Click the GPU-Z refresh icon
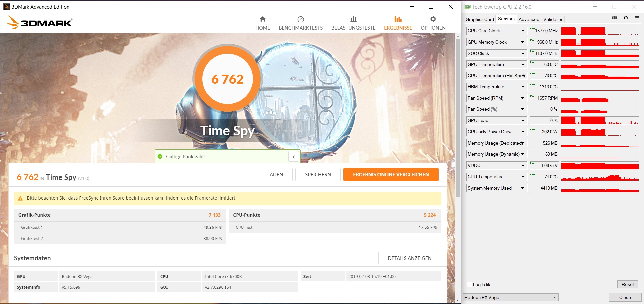Screen dimensions: 644x304 (x=626, y=18)
